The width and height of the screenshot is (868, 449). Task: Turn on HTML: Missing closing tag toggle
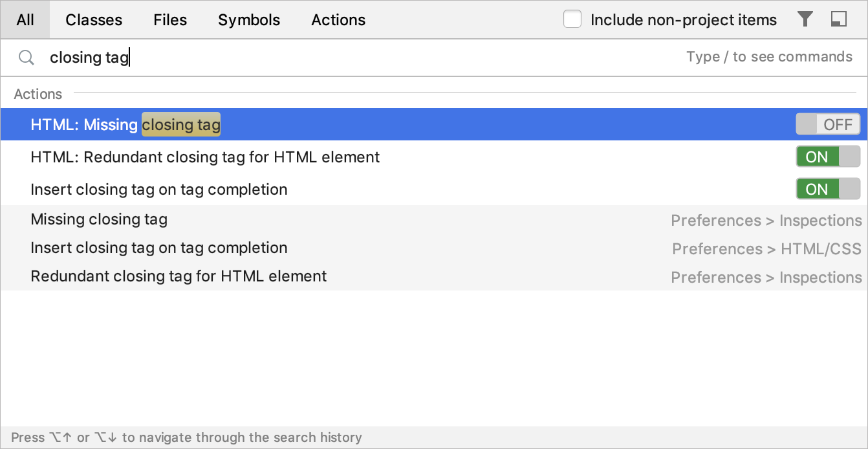(828, 124)
